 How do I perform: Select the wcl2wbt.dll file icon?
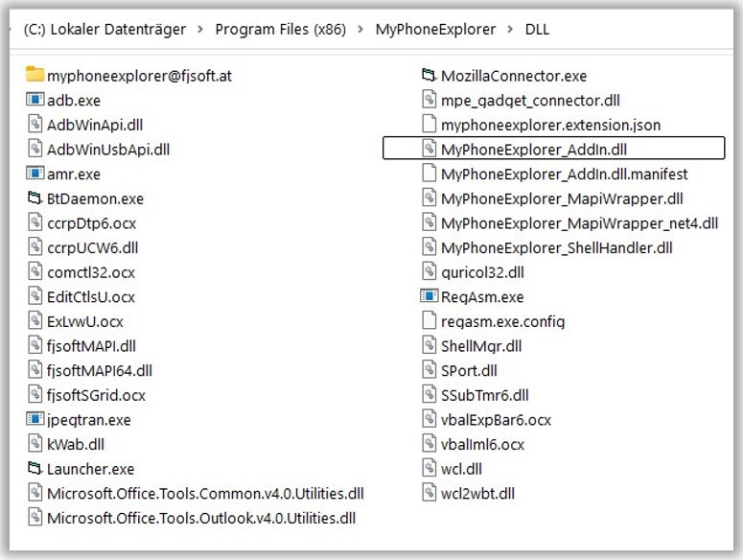click(x=429, y=493)
